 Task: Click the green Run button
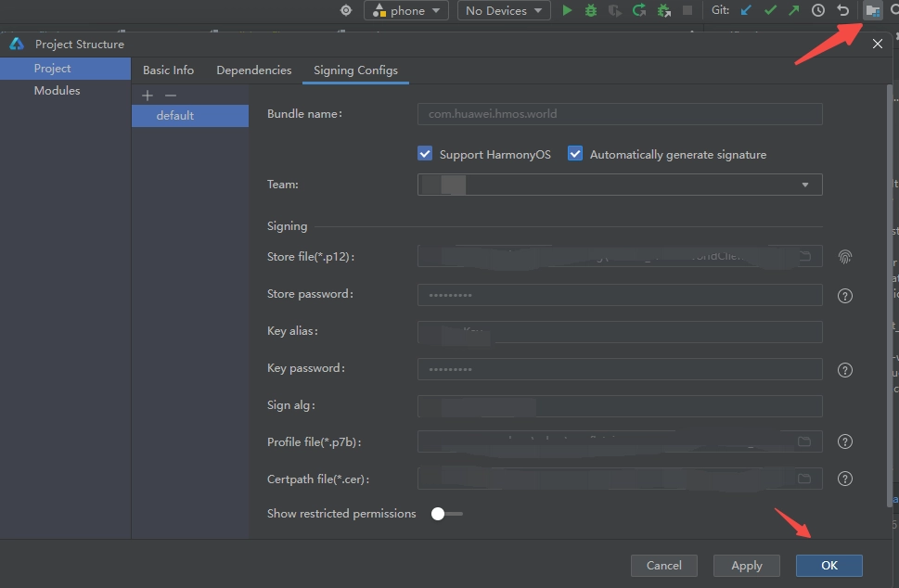click(x=568, y=11)
